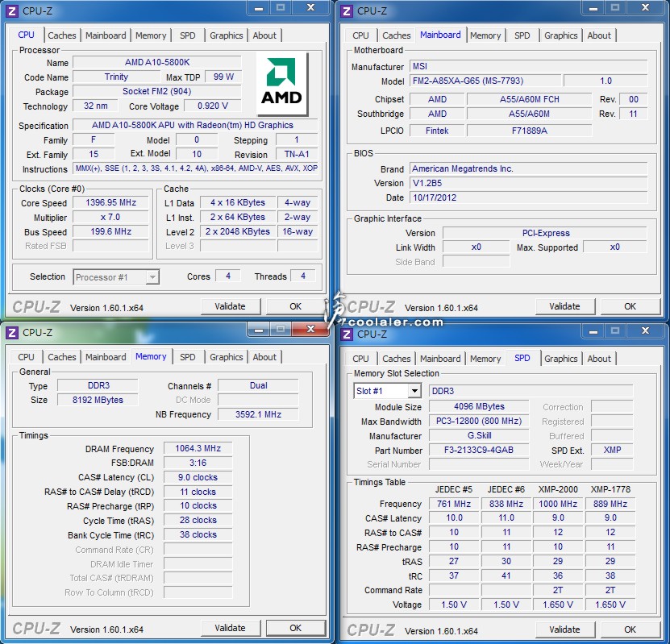Go to the SPD tab in the Memory timings window
Screen dimensions: 670x644
pyautogui.click(x=187, y=357)
